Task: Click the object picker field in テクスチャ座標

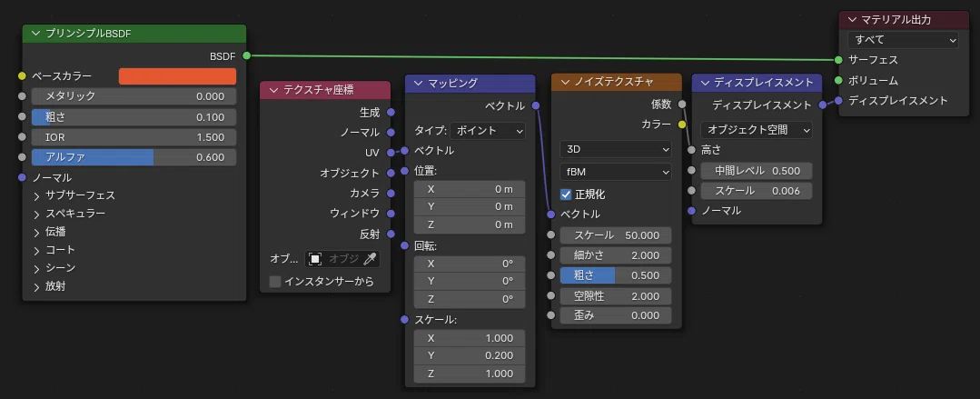Action: coord(342,259)
